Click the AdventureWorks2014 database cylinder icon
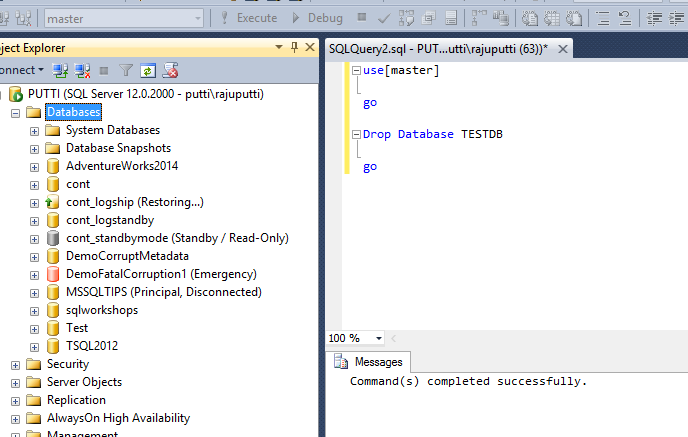 (53, 166)
